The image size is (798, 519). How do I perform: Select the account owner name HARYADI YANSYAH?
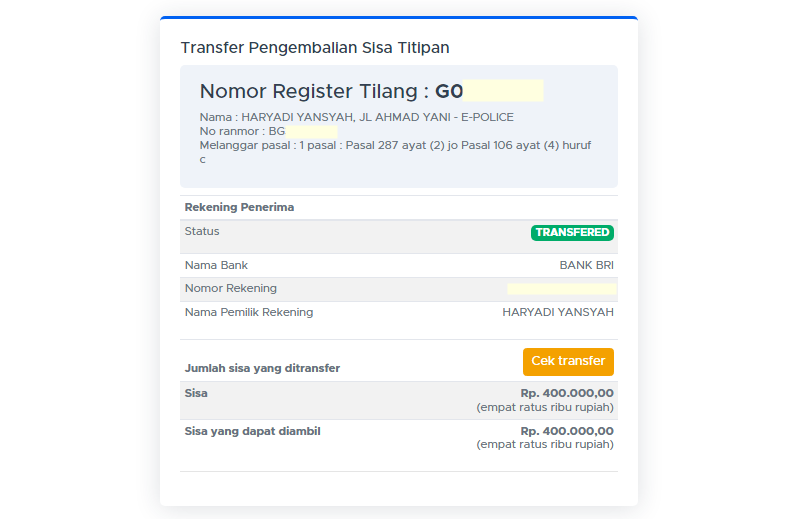[558, 312]
